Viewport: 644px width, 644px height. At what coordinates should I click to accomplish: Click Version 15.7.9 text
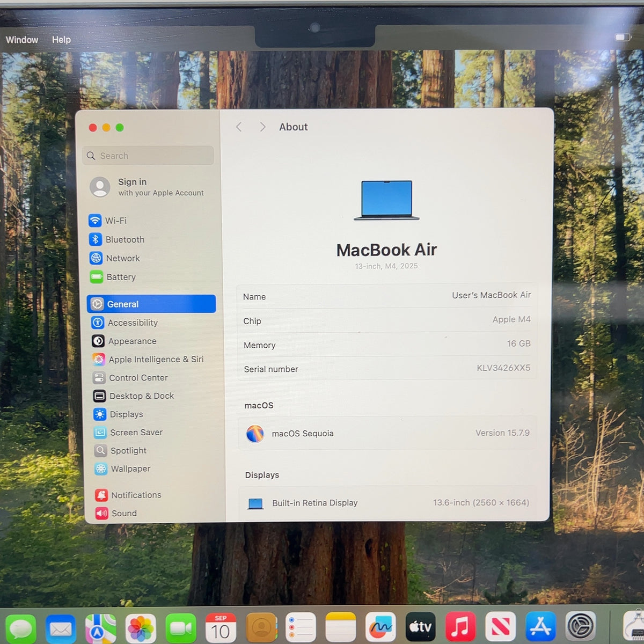[x=502, y=433]
